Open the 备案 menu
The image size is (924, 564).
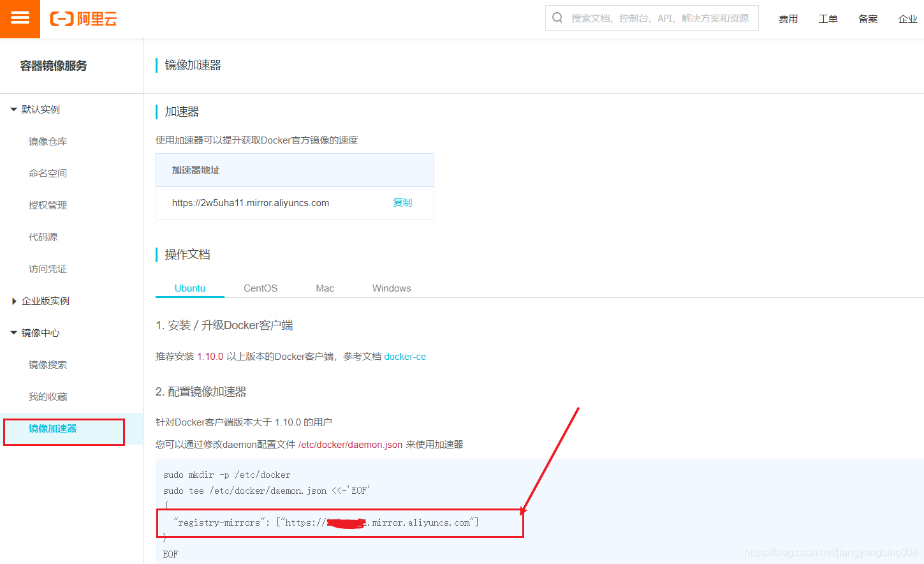868,19
